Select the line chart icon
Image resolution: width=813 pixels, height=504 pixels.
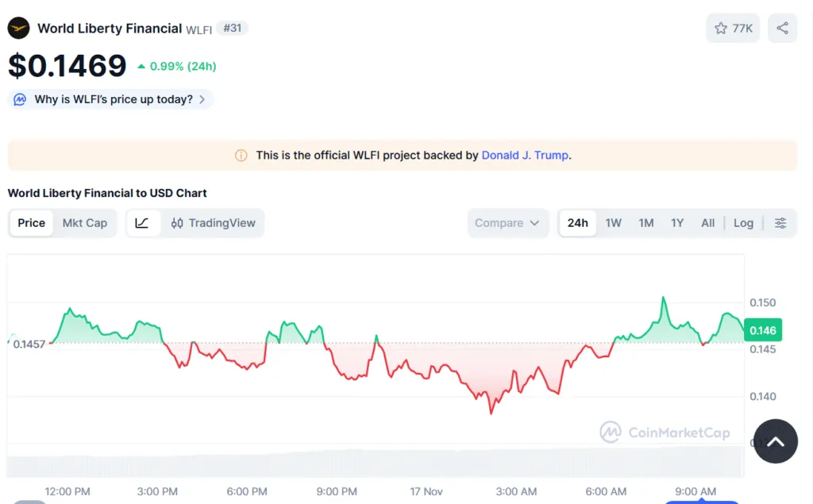point(142,223)
